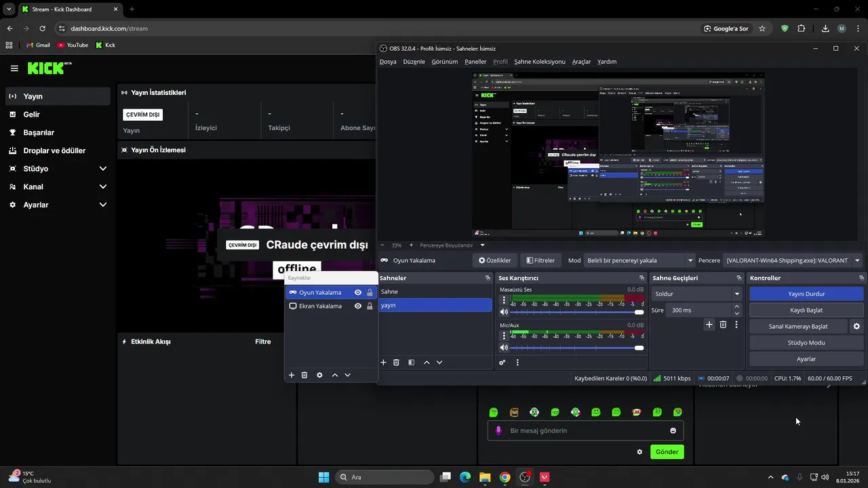868x488 pixels.
Task: Move selected source up in Kaynaklar
Action: click(x=334, y=375)
